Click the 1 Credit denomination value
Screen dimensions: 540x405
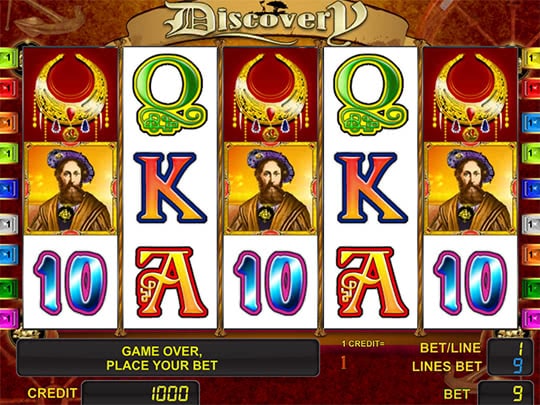tap(344, 363)
